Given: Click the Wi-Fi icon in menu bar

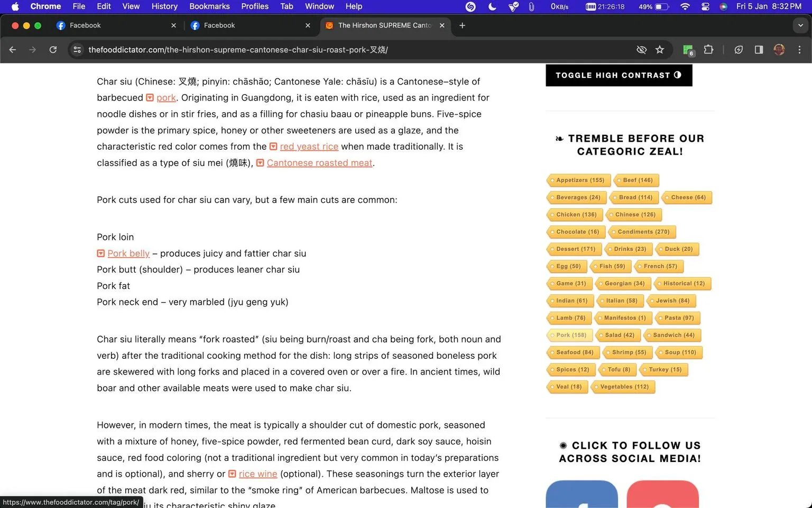Looking at the screenshot, I should pyautogui.click(x=685, y=6).
